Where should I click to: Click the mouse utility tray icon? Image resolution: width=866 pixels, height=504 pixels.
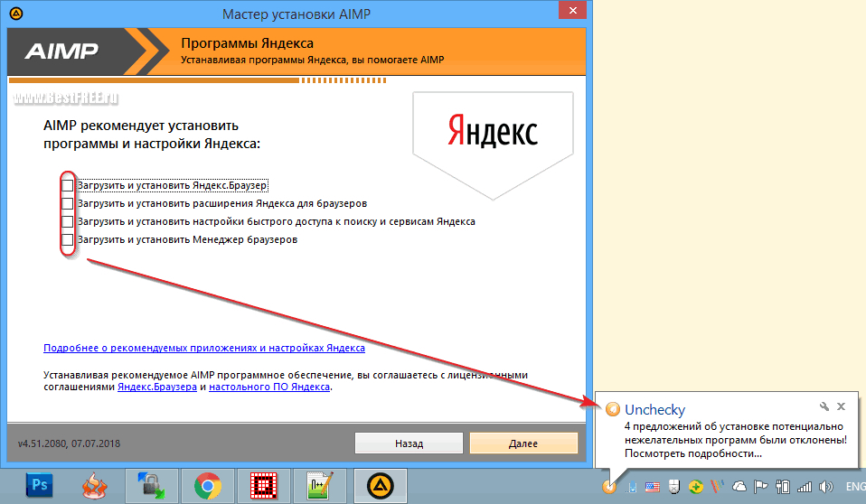point(673,487)
